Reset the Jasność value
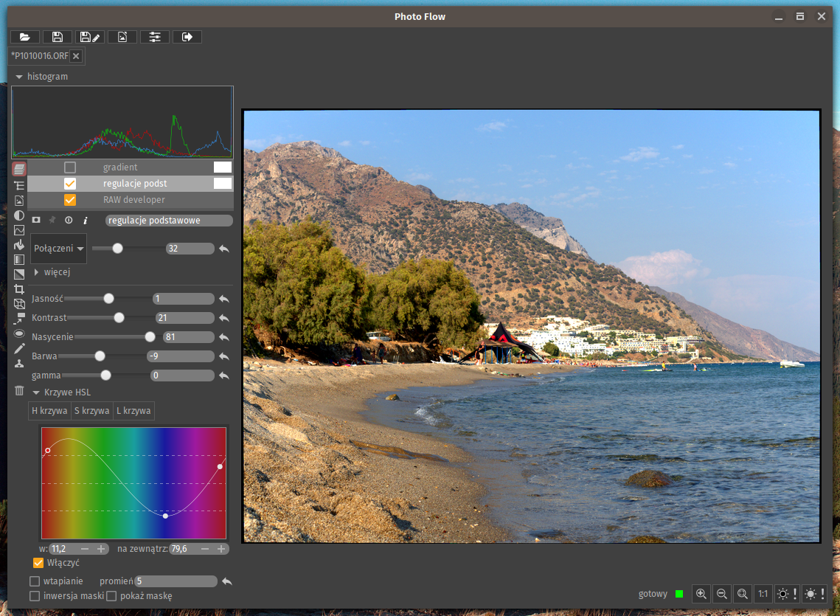Viewport: 840px width, 616px height. (x=224, y=299)
